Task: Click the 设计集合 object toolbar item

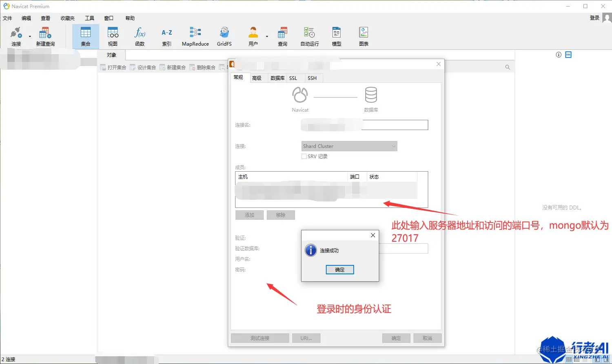Action: point(143,67)
